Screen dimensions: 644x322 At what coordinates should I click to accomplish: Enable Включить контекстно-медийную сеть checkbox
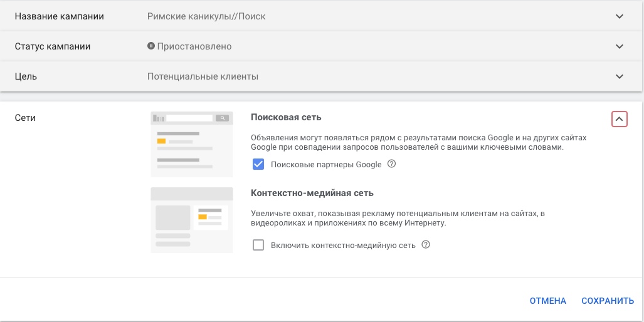click(258, 246)
